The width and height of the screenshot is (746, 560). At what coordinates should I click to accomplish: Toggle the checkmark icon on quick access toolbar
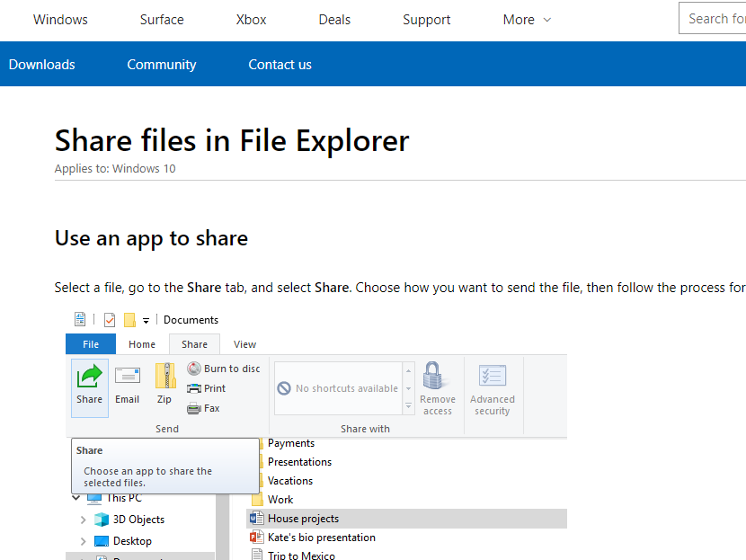109,319
